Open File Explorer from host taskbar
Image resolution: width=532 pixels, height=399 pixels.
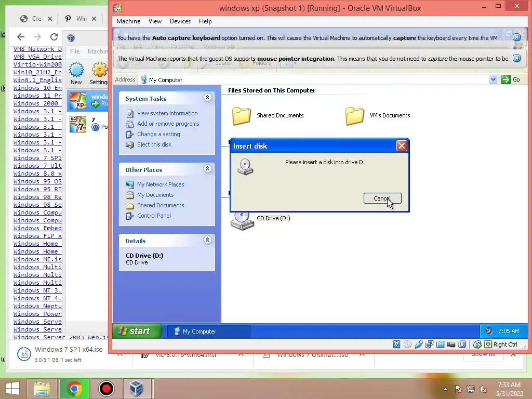pos(42,389)
